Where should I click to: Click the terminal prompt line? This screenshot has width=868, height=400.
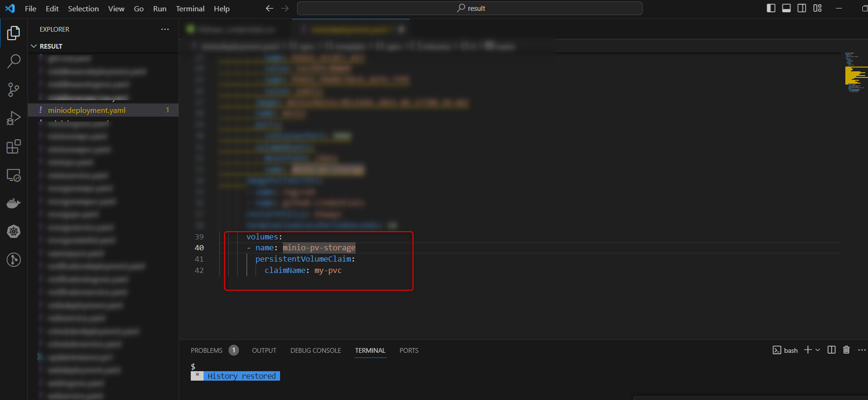[x=193, y=366]
